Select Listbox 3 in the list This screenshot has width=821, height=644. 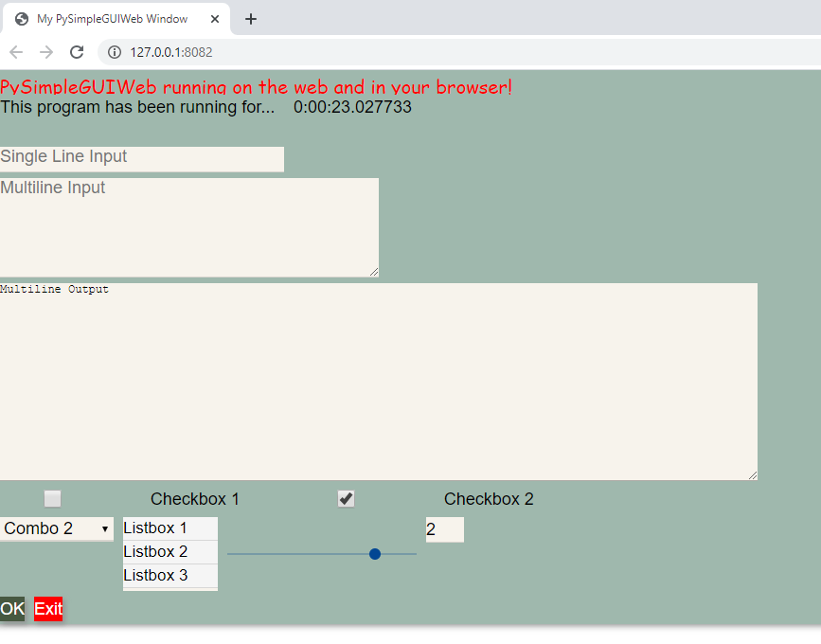(x=170, y=576)
